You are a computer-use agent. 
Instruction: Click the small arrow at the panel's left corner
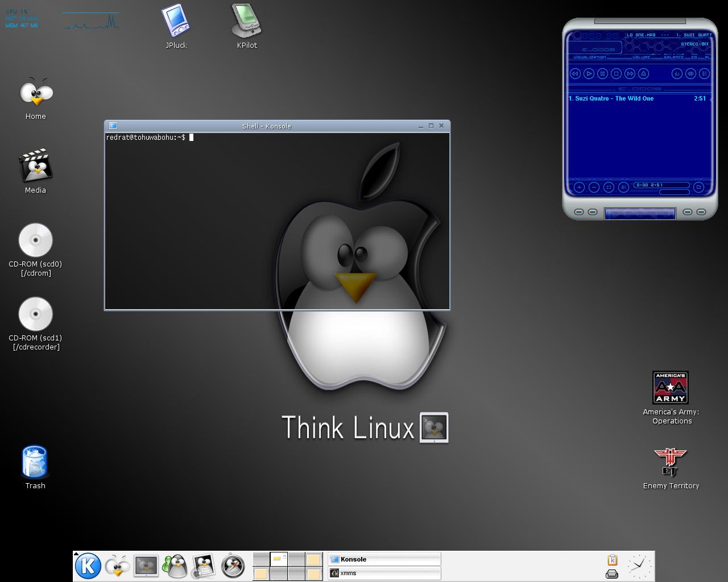[x=76, y=554]
